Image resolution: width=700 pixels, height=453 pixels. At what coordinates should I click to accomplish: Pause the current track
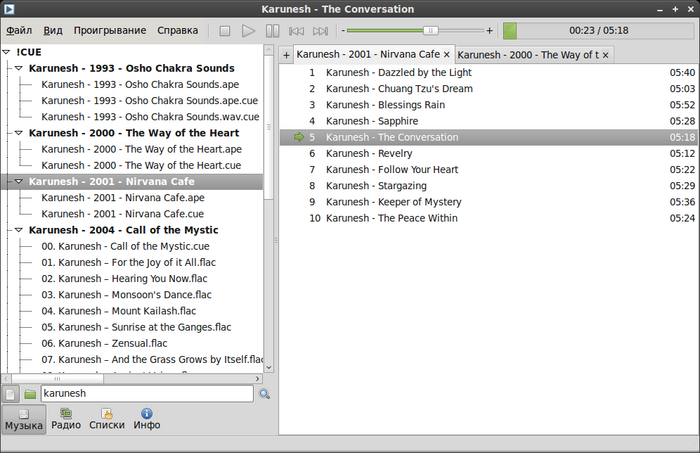click(272, 31)
